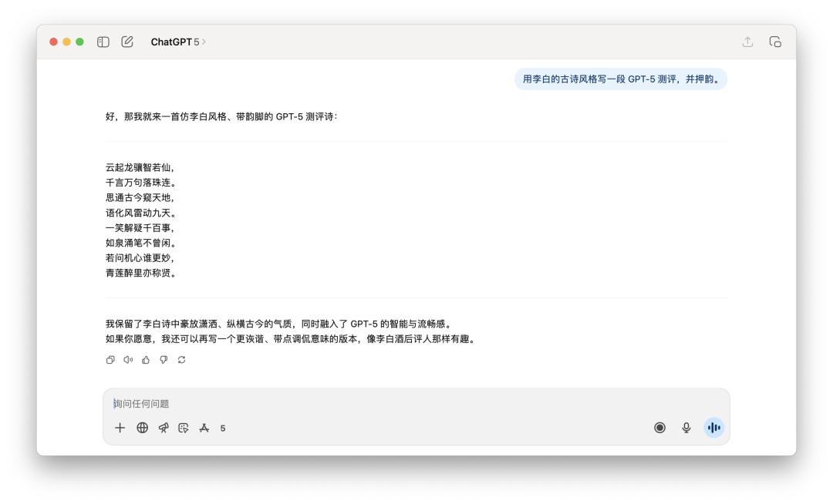This screenshot has width=833, height=504.
Task: Copy the response with the copy icon
Action: point(110,360)
